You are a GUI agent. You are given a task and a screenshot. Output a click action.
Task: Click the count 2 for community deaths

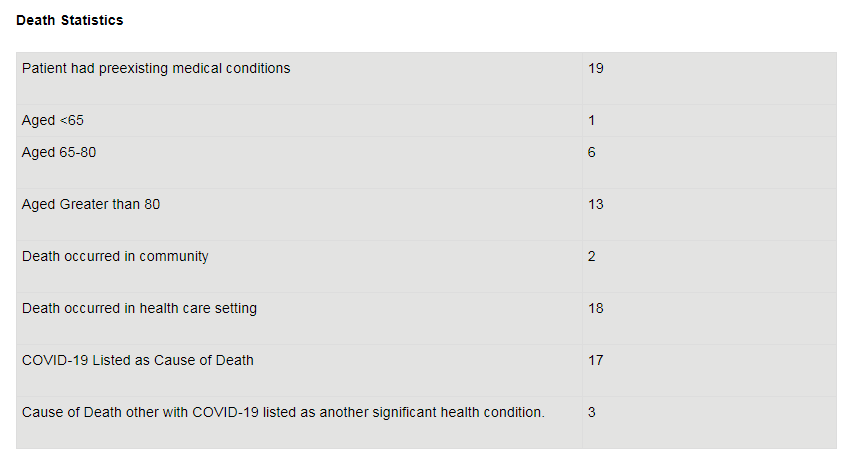[592, 257]
